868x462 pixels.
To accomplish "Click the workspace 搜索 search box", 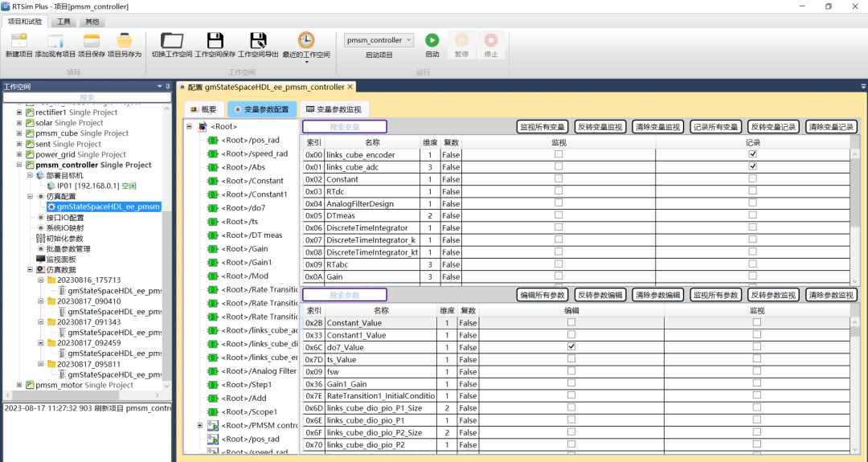I will 87,97.
